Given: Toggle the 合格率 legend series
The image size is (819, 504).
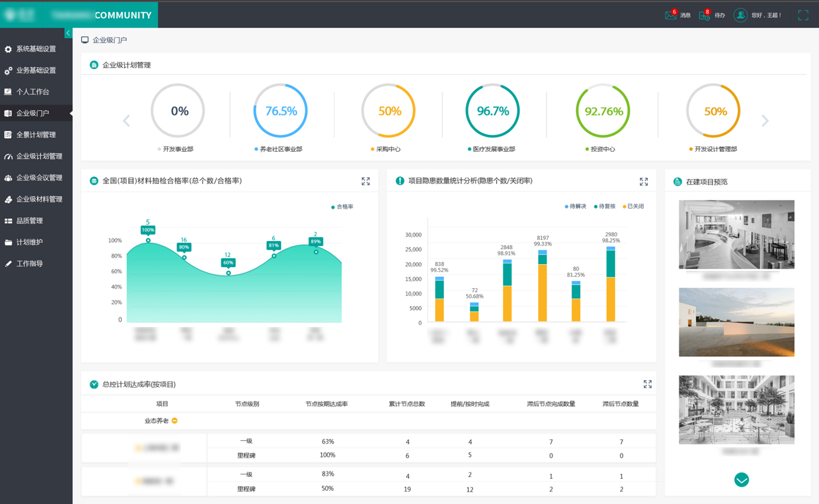Looking at the screenshot, I should [342, 207].
